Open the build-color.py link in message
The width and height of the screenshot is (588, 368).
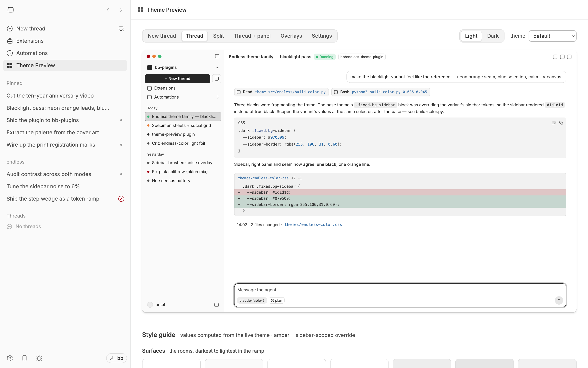pyautogui.click(x=429, y=112)
